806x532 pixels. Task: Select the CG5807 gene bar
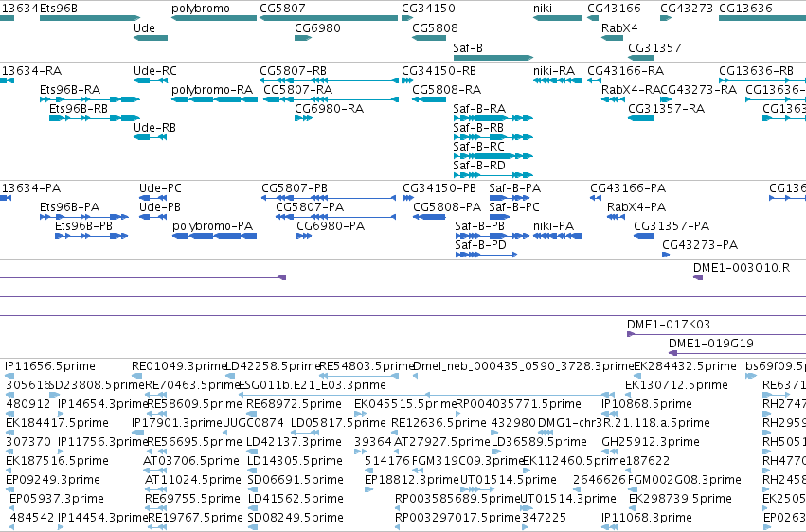329,18
